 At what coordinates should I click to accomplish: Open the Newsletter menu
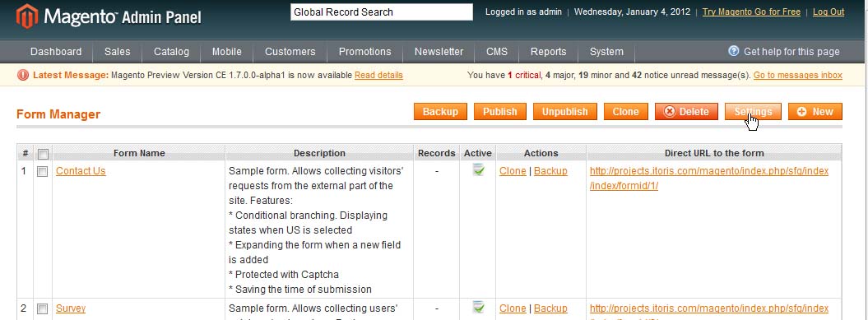pyautogui.click(x=439, y=52)
